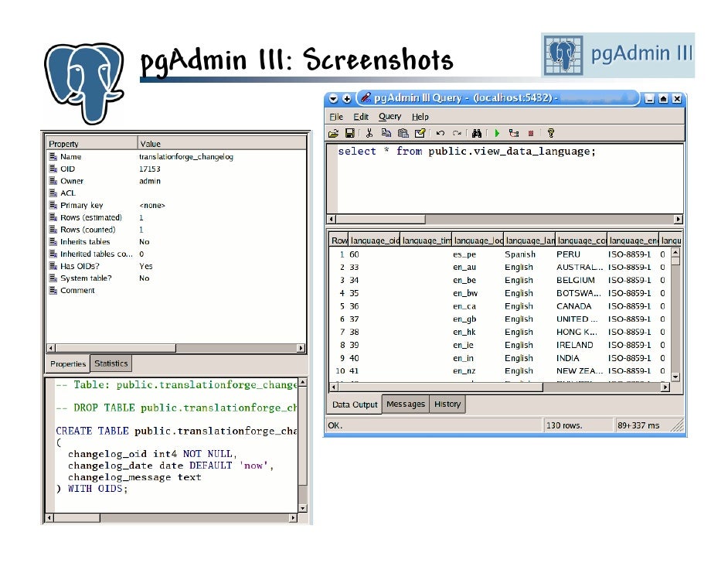Click SQL pane vertical scrollbar up arrow

[303, 382]
